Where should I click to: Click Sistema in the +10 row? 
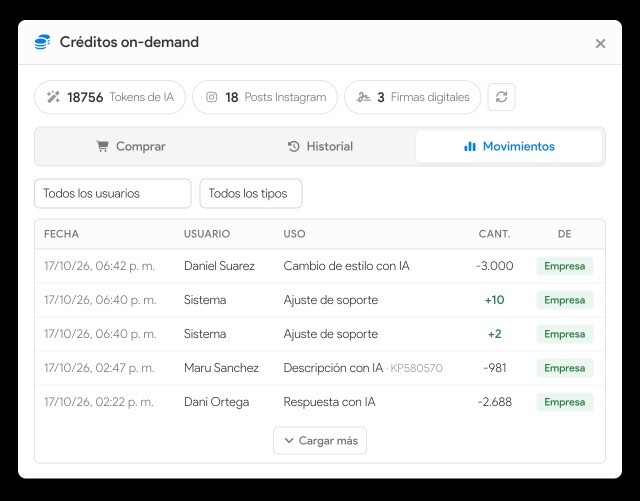[205, 300]
